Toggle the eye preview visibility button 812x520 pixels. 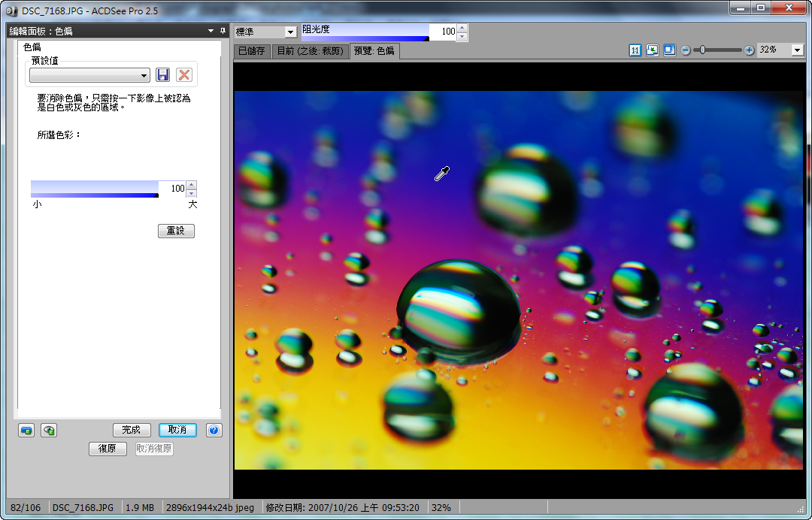(49, 431)
